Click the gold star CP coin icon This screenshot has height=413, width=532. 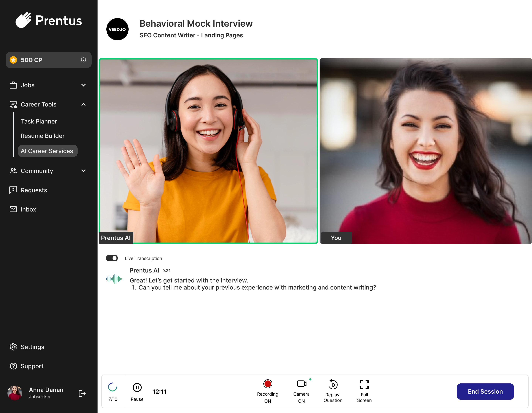click(13, 60)
